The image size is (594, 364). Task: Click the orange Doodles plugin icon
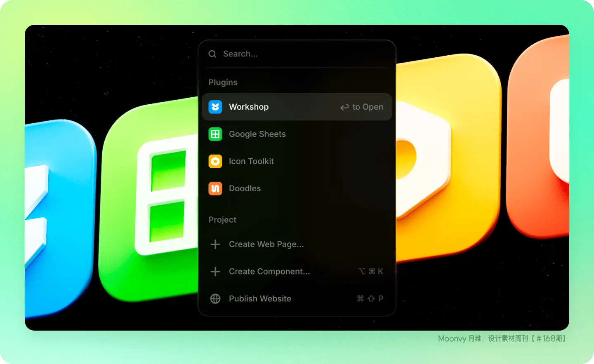pyautogui.click(x=215, y=189)
